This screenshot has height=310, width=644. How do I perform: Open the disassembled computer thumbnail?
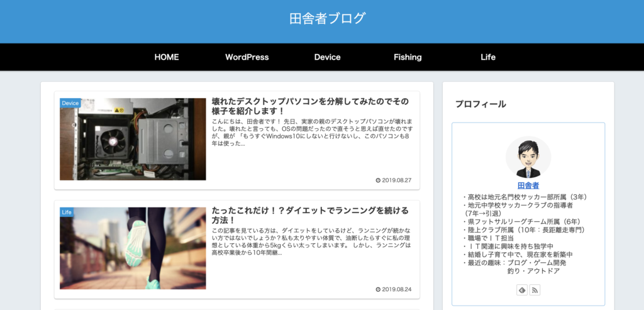coord(133,139)
